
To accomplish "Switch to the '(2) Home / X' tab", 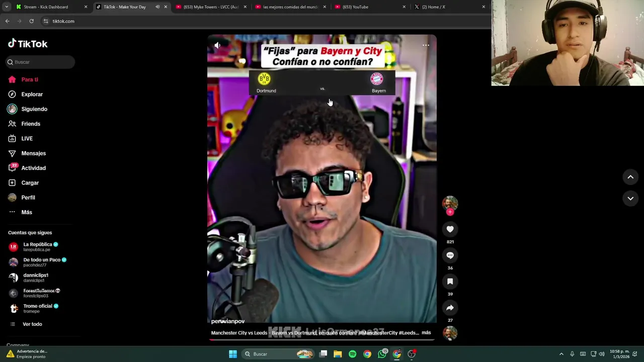I will pyautogui.click(x=450, y=7).
